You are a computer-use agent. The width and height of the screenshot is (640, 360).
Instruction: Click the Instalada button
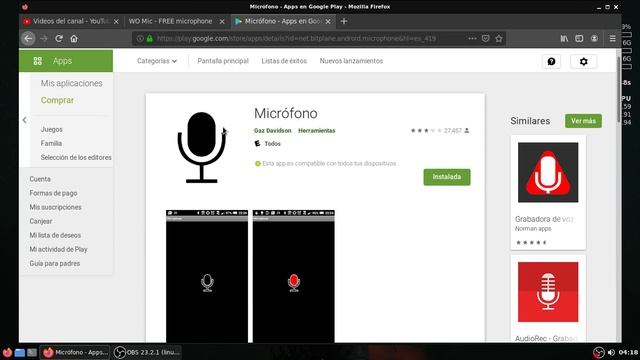pyautogui.click(x=447, y=177)
